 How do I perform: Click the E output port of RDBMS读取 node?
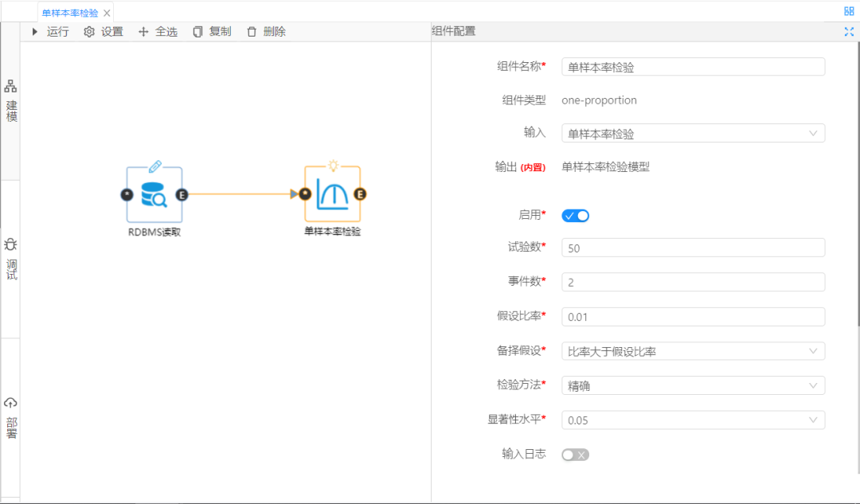(182, 194)
